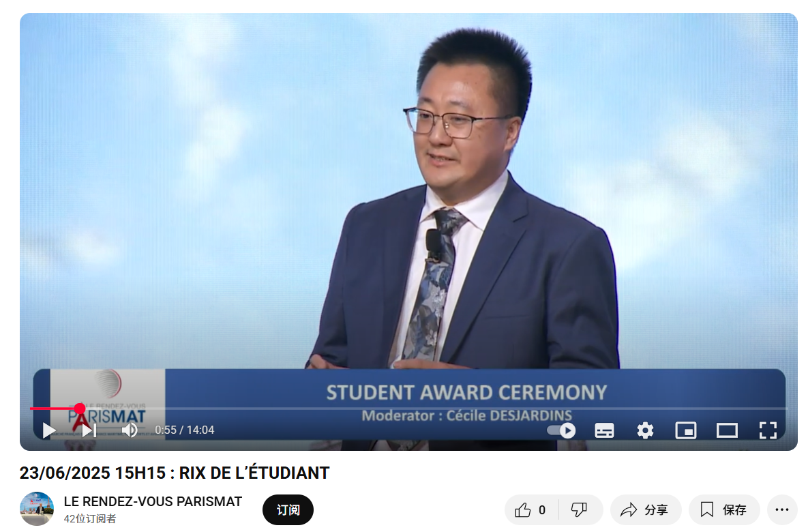Like the video with thumbs up

[530, 510]
